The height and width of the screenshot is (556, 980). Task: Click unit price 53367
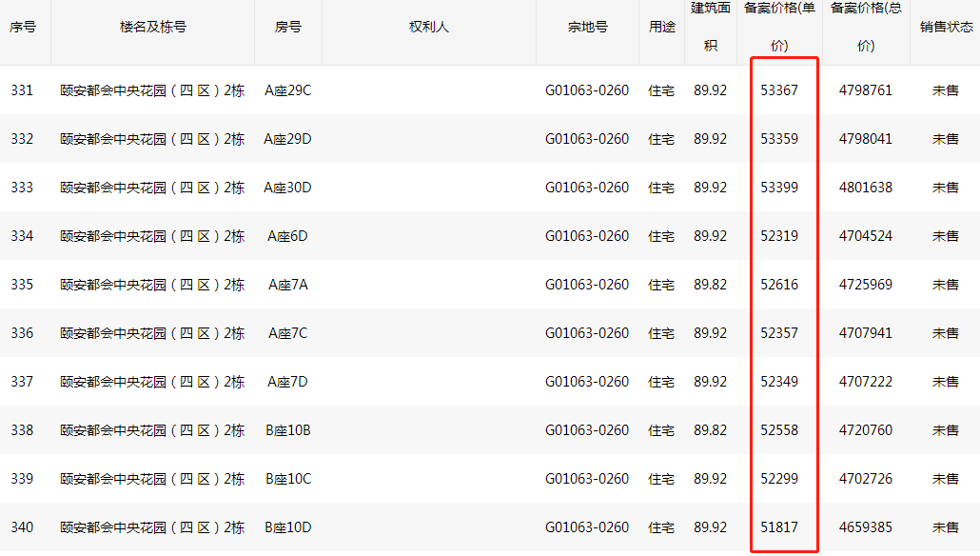(x=779, y=90)
